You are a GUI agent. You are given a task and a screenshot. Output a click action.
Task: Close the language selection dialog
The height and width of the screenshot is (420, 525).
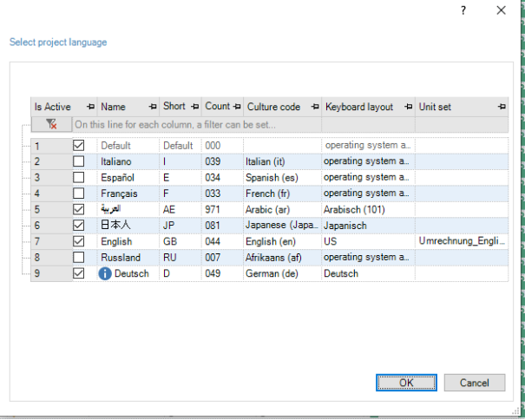coord(501,10)
